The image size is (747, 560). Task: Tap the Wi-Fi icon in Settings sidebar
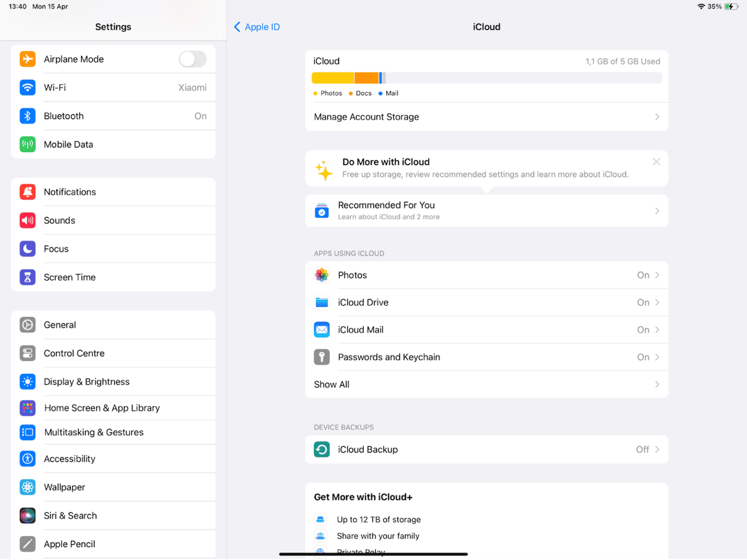28,87
